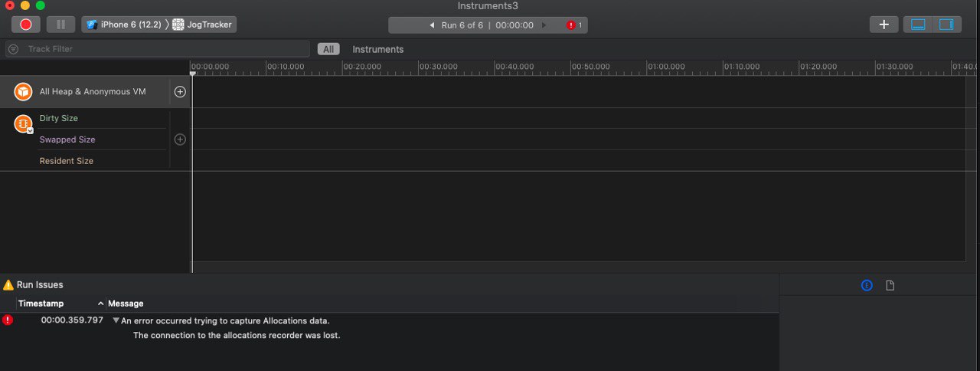Choose the JogTracker target process
Screen dimensions: 980x371
202,25
